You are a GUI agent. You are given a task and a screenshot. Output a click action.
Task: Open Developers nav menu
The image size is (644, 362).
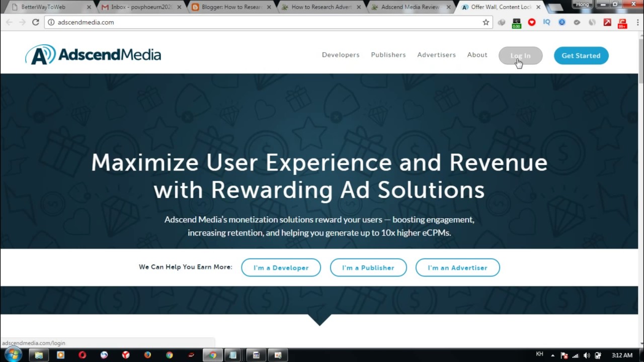point(341,55)
